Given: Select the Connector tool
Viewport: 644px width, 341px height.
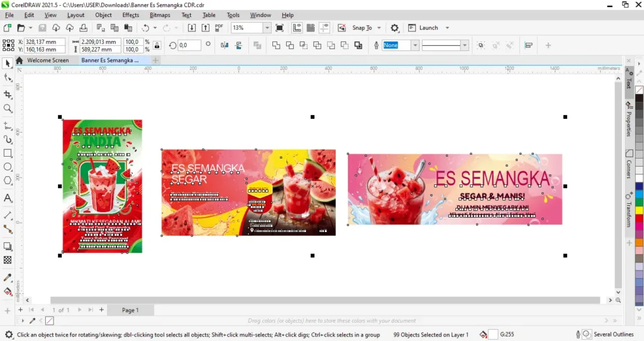Looking at the screenshot, I should tap(8, 229).
